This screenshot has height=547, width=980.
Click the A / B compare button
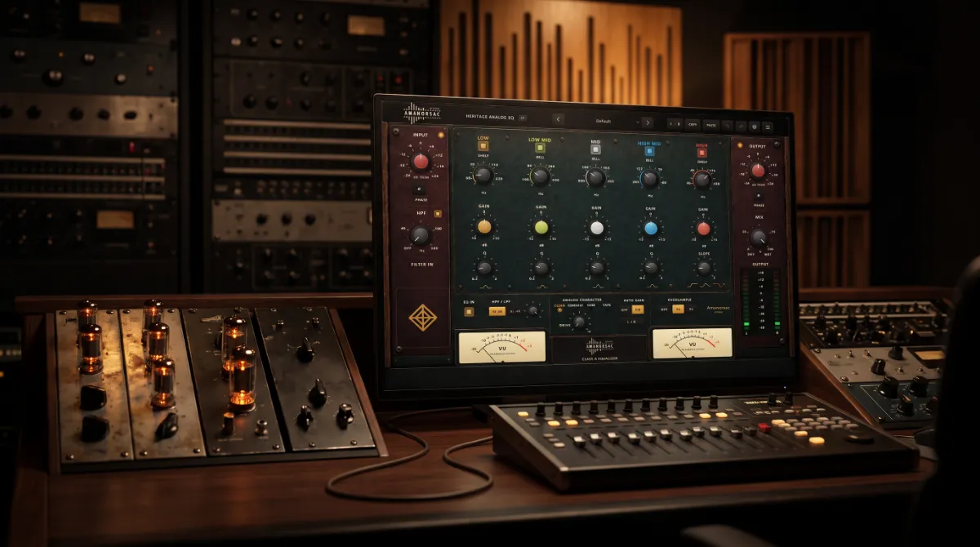pyautogui.click(x=675, y=123)
